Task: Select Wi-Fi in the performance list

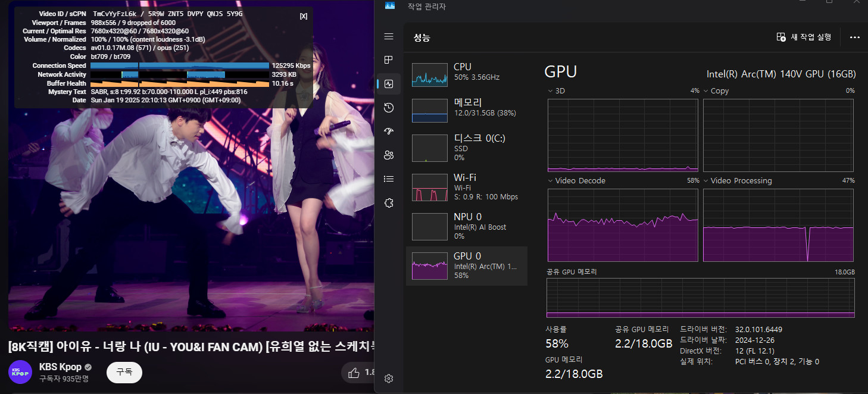Action: pyautogui.click(x=467, y=187)
